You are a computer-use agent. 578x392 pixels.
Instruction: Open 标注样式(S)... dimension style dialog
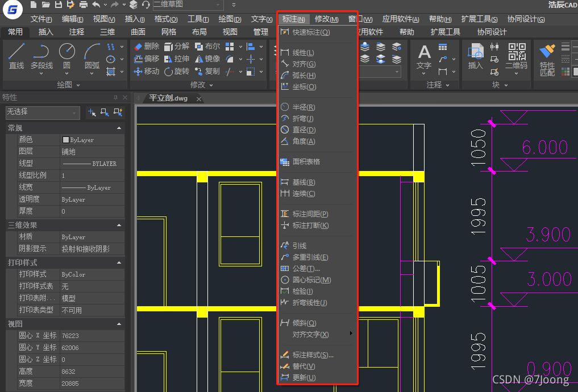click(x=318, y=355)
